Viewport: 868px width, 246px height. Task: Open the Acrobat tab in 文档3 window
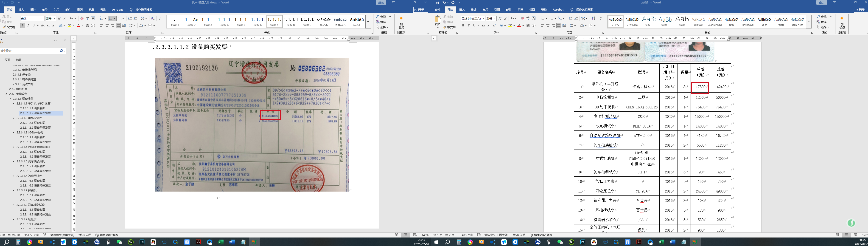pos(558,10)
